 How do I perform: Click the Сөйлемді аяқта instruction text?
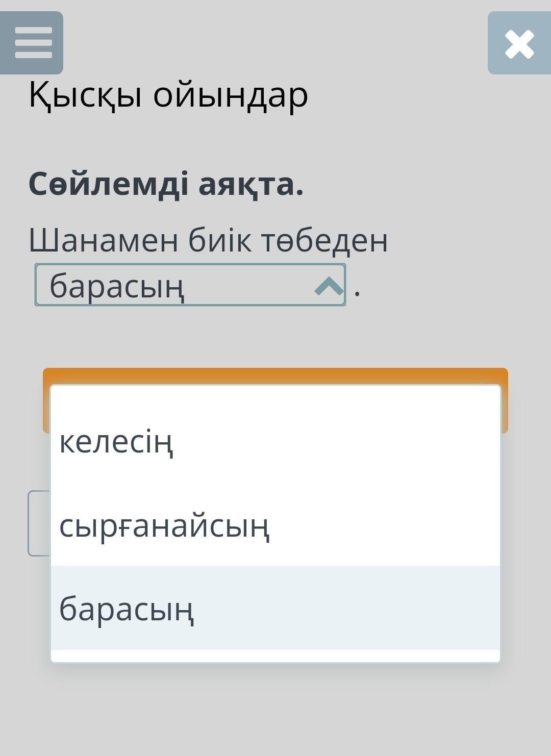pyautogui.click(x=166, y=184)
